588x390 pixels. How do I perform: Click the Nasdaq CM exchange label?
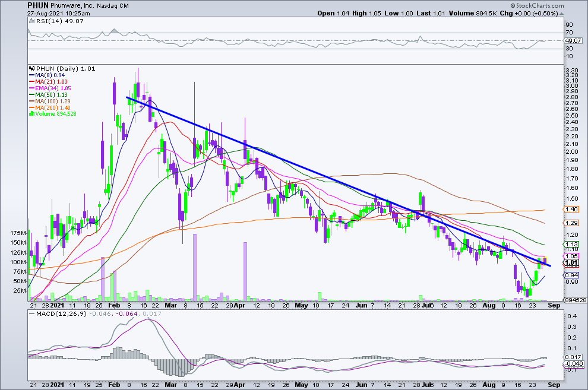click(x=112, y=5)
